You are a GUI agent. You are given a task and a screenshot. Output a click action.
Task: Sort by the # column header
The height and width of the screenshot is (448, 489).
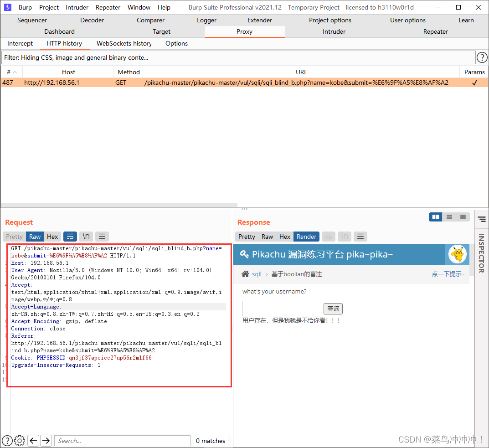point(11,72)
